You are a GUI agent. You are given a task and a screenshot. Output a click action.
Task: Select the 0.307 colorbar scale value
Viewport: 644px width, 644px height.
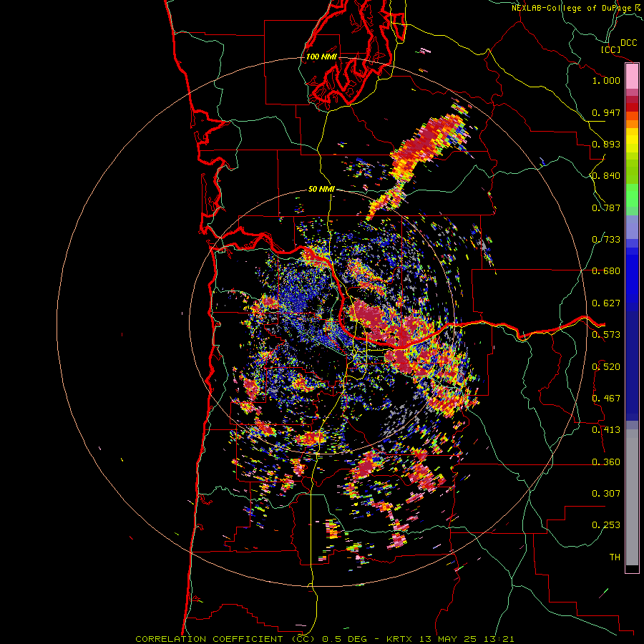(606, 494)
